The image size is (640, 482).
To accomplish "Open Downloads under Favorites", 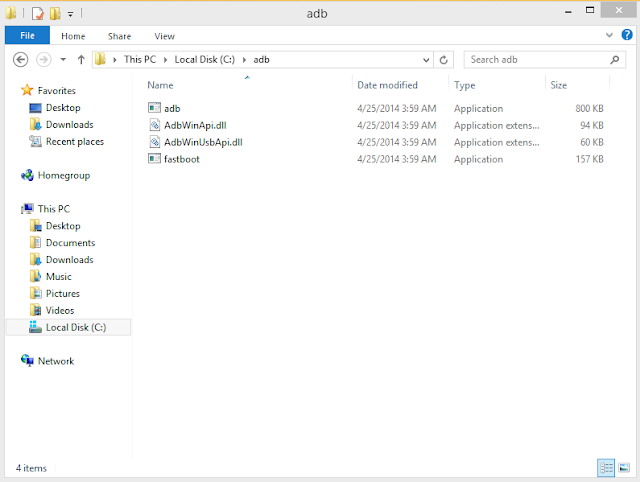I will [69, 124].
